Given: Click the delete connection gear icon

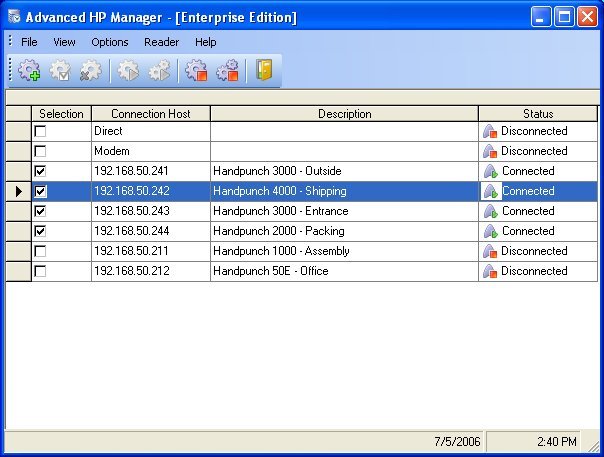Looking at the screenshot, I should tap(90, 71).
